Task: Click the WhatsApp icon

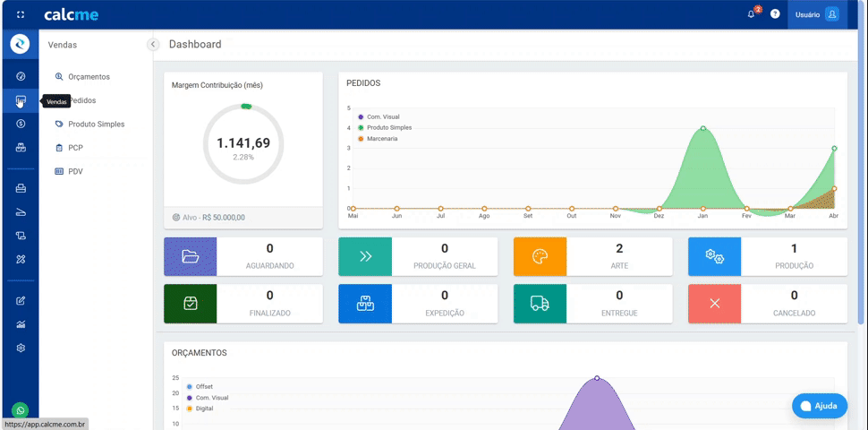Action: coord(21,411)
